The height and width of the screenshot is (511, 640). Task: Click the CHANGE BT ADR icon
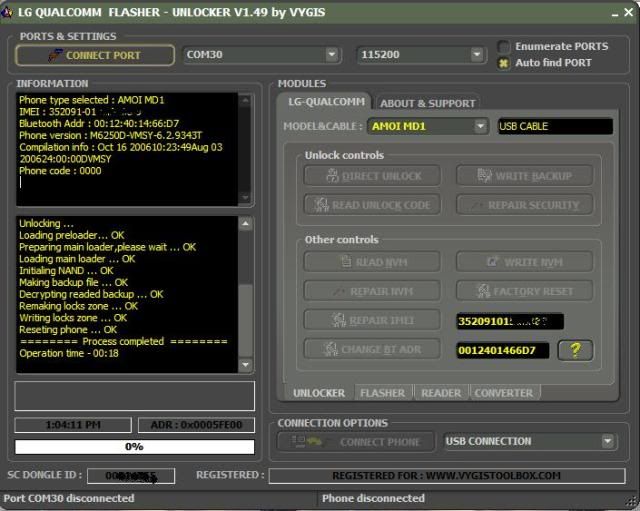coord(331,349)
